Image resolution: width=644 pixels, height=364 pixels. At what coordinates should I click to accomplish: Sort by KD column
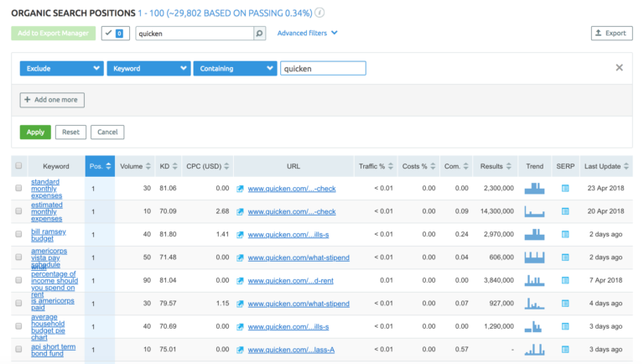169,166
